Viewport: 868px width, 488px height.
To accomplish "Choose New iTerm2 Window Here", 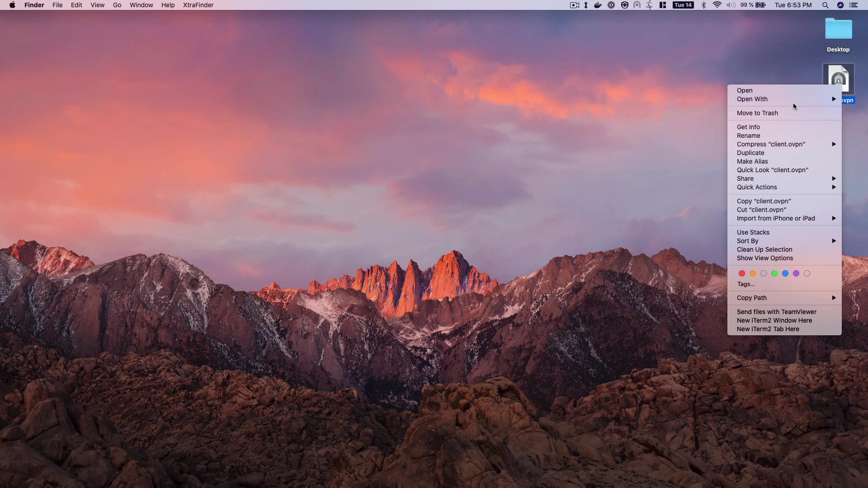I will tap(774, 320).
